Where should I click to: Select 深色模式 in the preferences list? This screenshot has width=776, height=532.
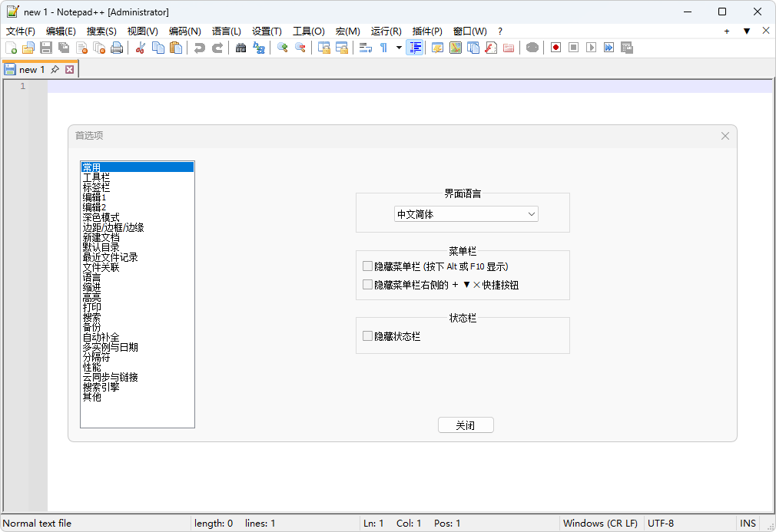click(101, 217)
